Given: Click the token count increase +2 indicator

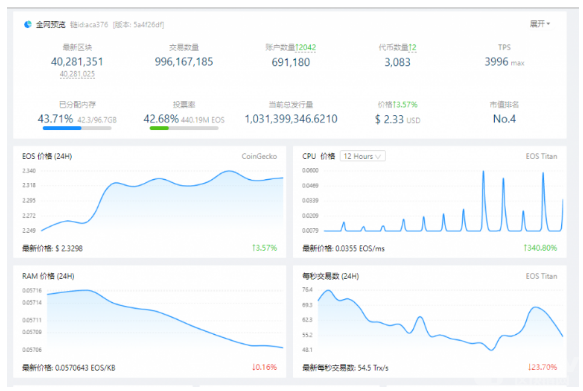Looking at the screenshot, I should point(412,47).
